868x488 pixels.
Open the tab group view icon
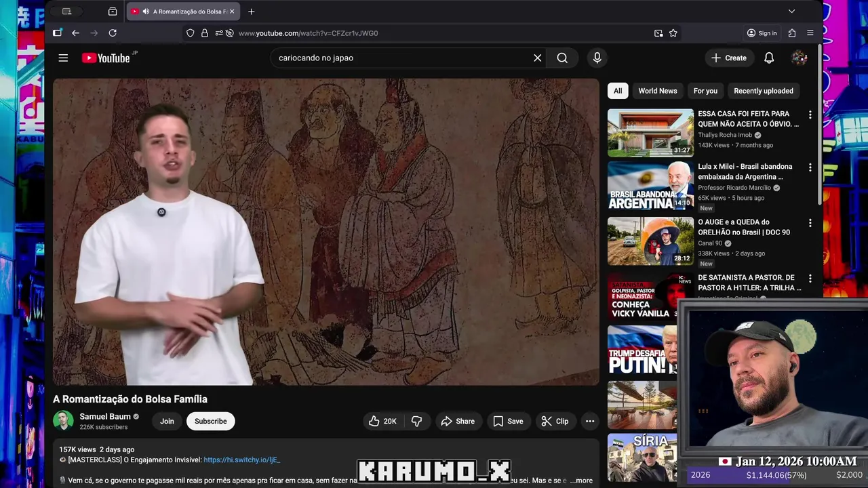[x=113, y=12]
